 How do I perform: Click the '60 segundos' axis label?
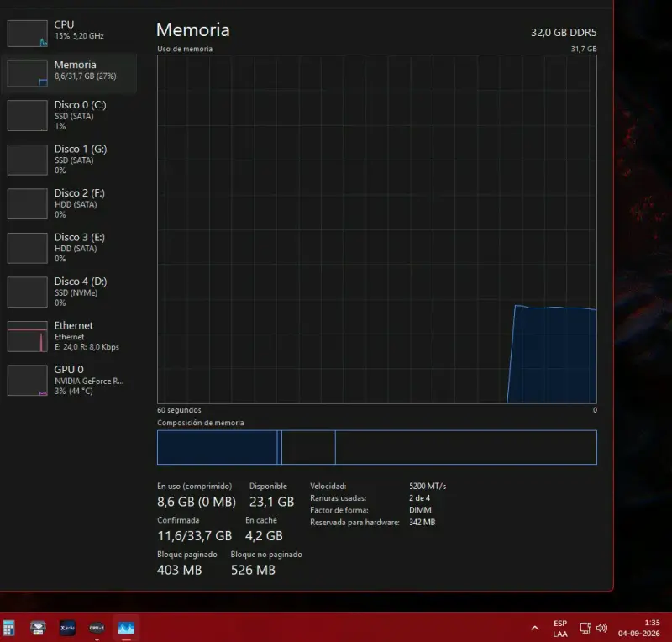[179, 410]
